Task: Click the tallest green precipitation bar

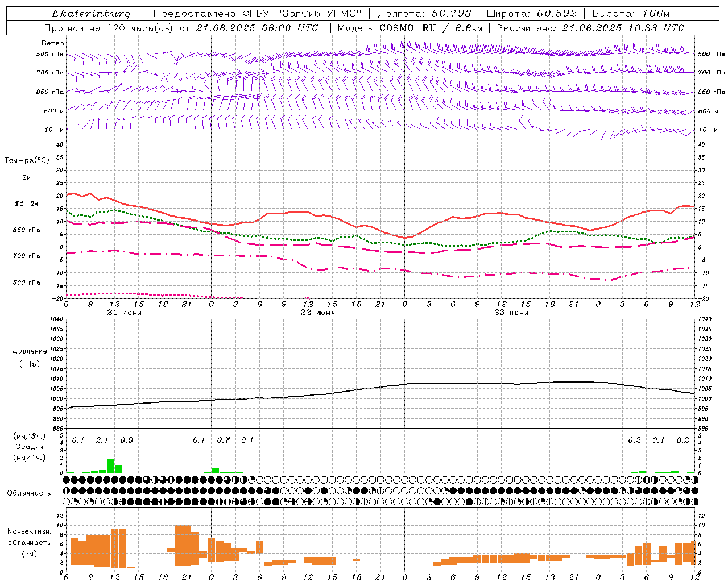Action: click(x=111, y=466)
